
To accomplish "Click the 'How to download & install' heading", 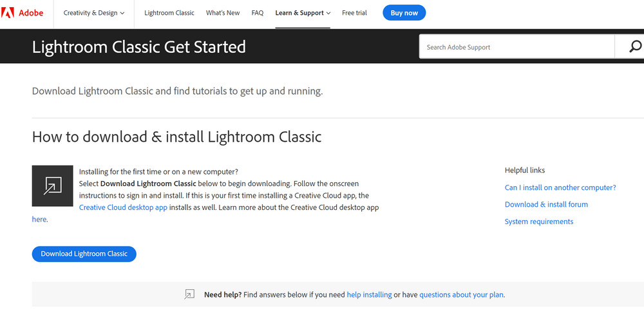I will (x=176, y=137).
